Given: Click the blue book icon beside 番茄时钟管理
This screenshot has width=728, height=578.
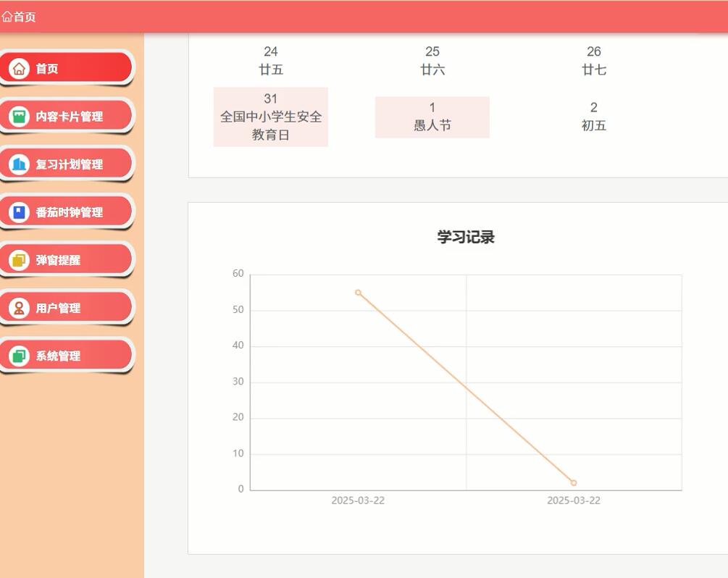Looking at the screenshot, I should pyautogui.click(x=19, y=212).
